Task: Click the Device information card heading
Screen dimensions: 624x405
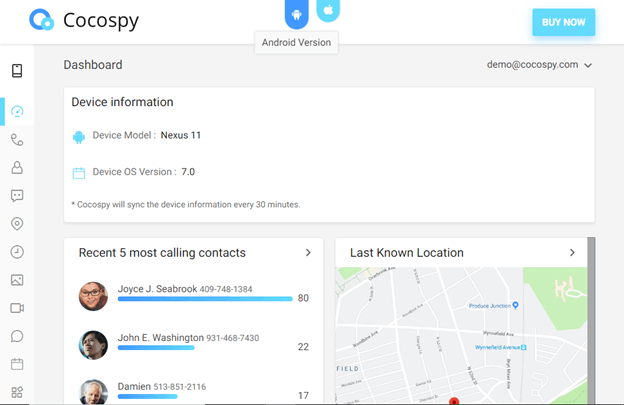Action: tap(122, 102)
